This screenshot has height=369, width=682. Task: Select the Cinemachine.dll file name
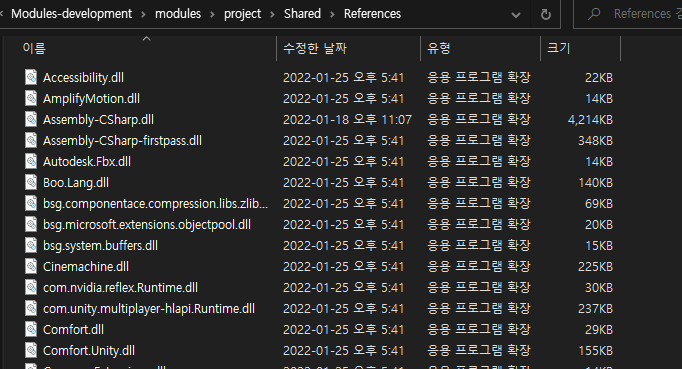point(86,266)
